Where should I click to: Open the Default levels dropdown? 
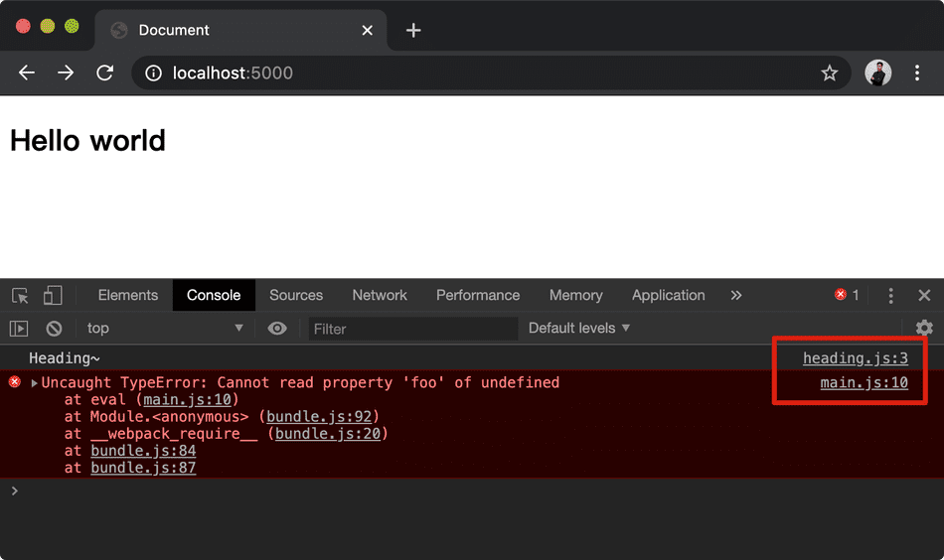click(579, 329)
